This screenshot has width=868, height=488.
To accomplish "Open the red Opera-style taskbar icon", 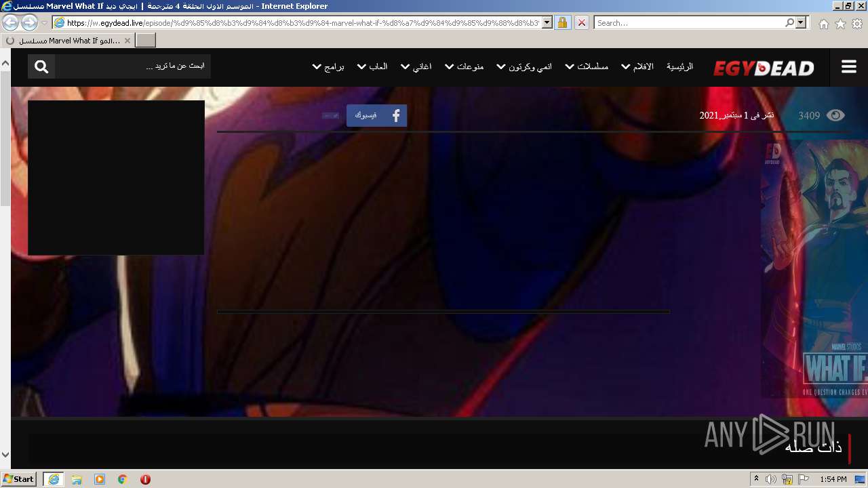I will click(x=145, y=479).
